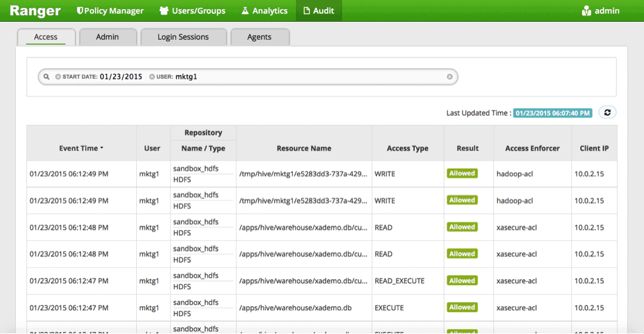Open Analytics in the top navigation
644x334 pixels.
point(264,11)
